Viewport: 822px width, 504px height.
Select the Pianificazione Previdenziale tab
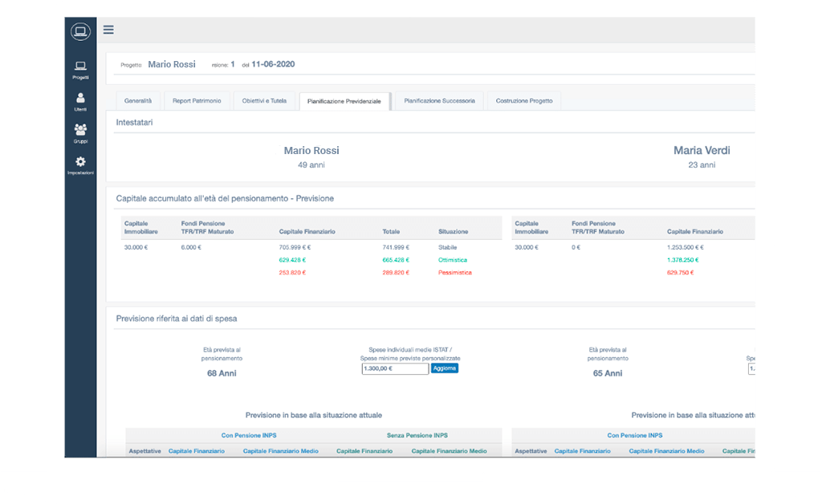(344, 101)
